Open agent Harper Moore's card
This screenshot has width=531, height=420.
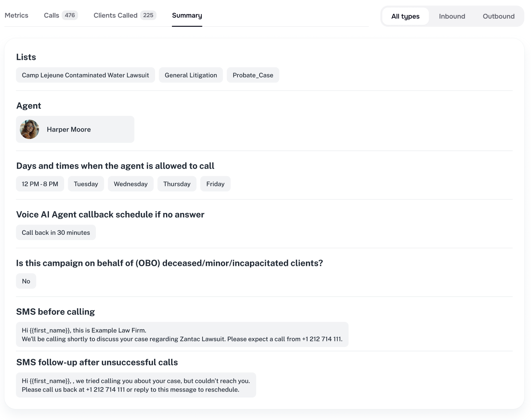coord(75,129)
